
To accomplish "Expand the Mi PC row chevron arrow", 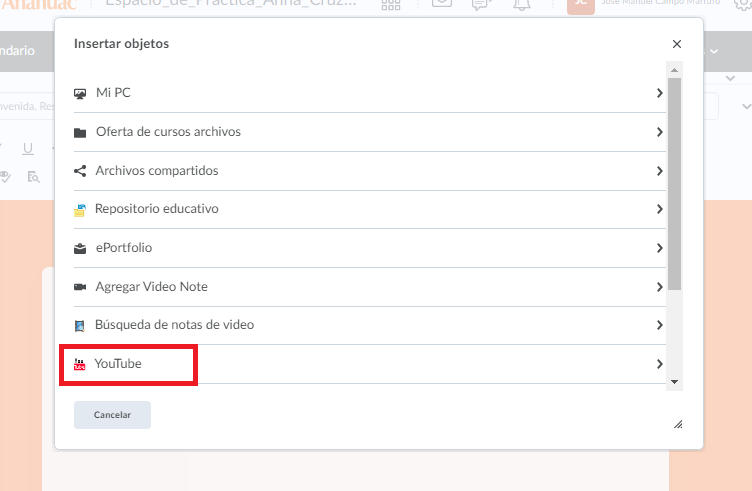I will pyautogui.click(x=659, y=93).
